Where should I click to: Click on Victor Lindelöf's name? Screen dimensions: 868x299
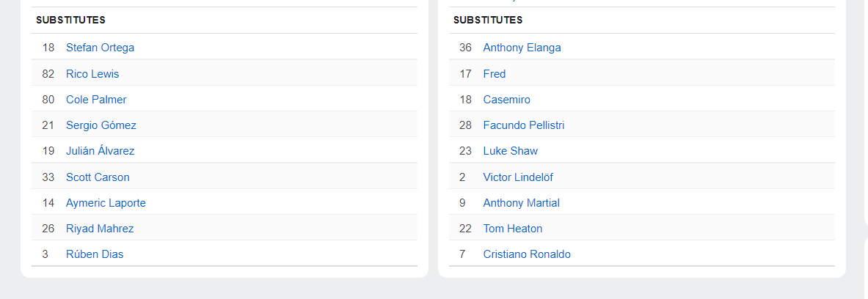tap(518, 177)
